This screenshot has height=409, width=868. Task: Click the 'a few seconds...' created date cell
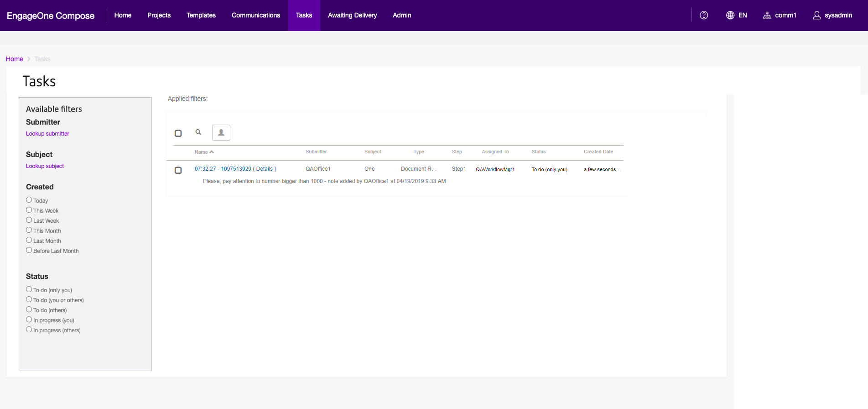click(602, 169)
